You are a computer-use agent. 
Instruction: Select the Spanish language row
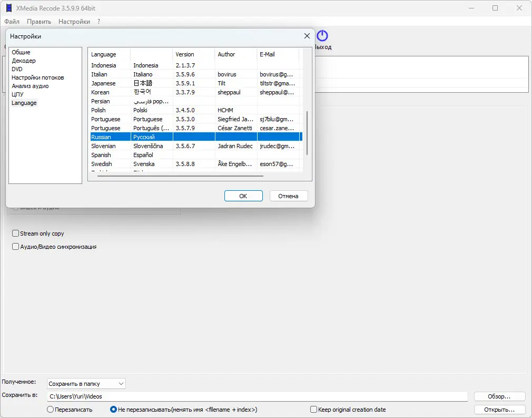[x=195, y=155]
